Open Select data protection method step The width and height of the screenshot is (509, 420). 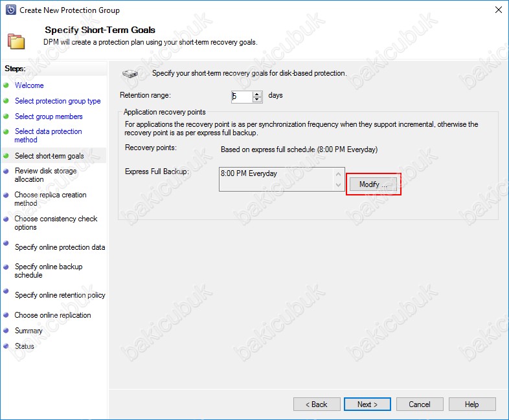tap(48, 135)
